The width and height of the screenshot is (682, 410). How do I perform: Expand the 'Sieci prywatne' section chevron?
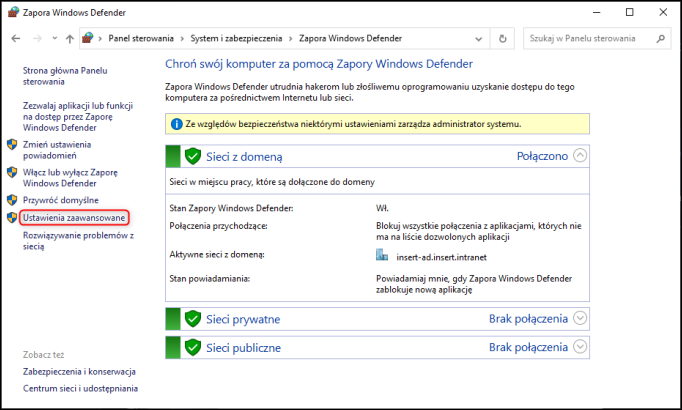[x=580, y=318]
